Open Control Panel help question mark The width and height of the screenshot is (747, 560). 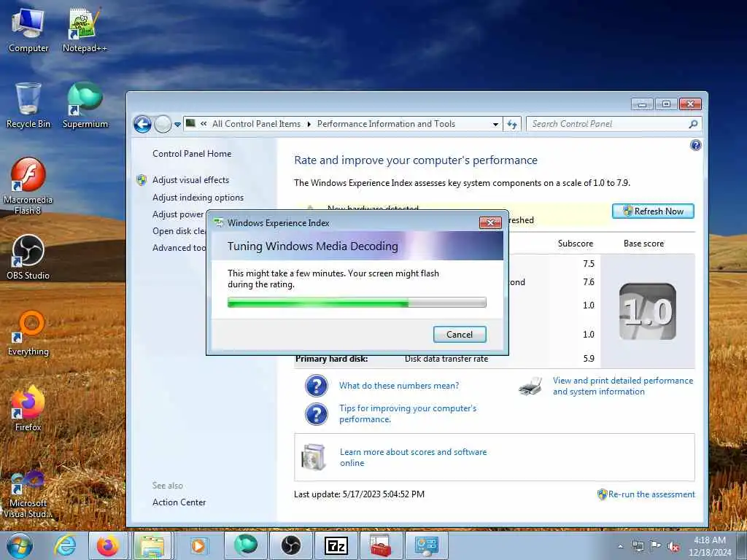coord(695,145)
